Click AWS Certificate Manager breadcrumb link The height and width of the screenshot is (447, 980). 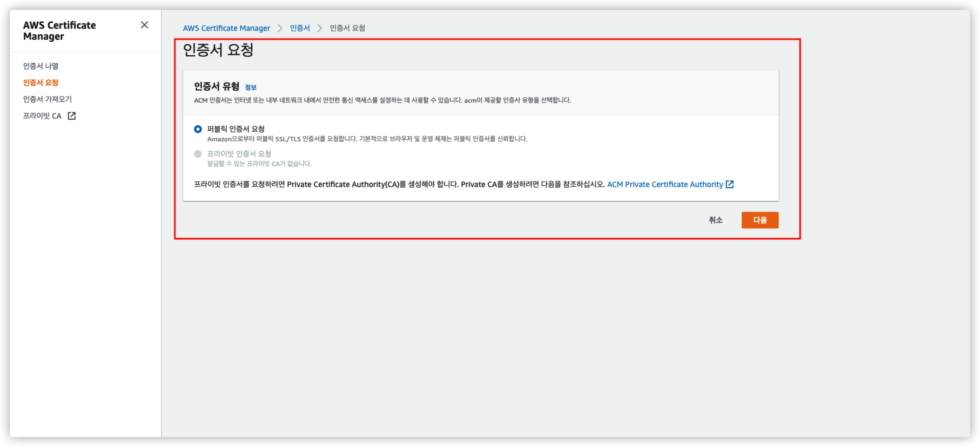pyautogui.click(x=226, y=28)
